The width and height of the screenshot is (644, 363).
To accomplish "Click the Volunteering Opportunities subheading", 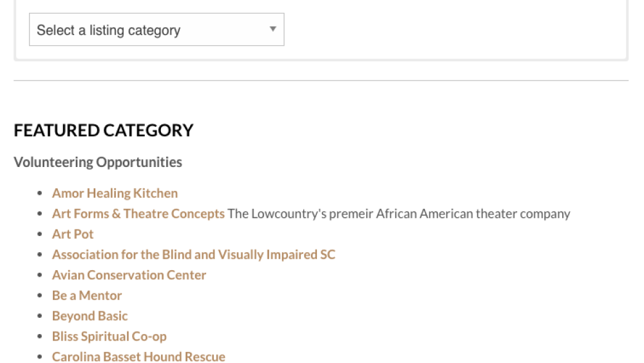I will 98,162.
